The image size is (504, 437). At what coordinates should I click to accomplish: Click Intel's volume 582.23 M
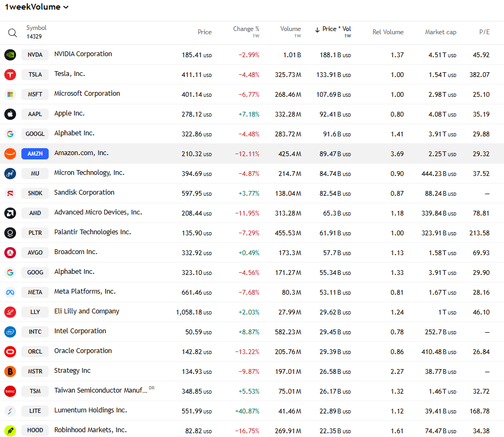point(288,332)
